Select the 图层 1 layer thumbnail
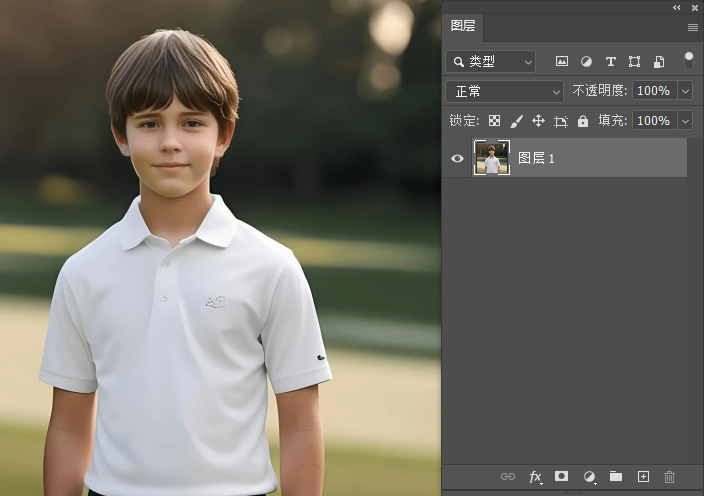704x496 pixels. pos(492,158)
